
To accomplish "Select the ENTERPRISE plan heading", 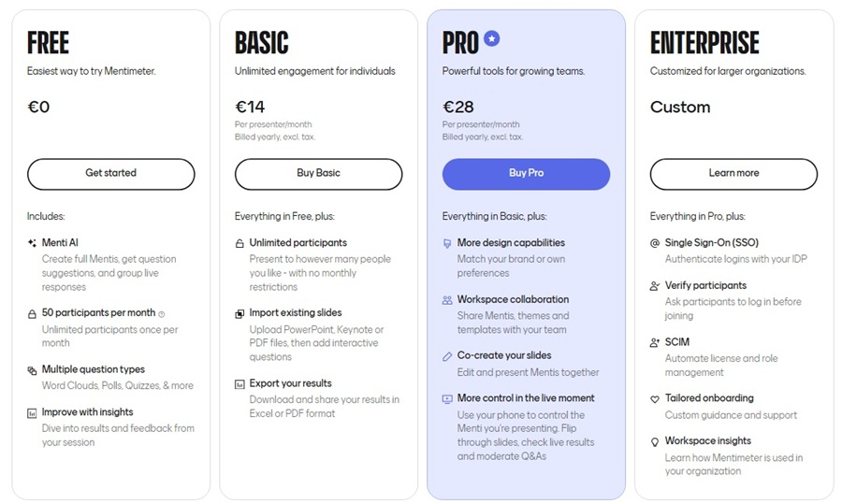I will (704, 43).
